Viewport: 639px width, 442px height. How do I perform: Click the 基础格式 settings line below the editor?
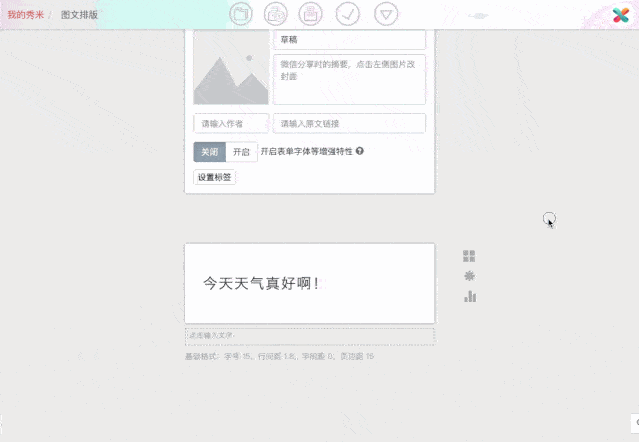click(x=280, y=356)
